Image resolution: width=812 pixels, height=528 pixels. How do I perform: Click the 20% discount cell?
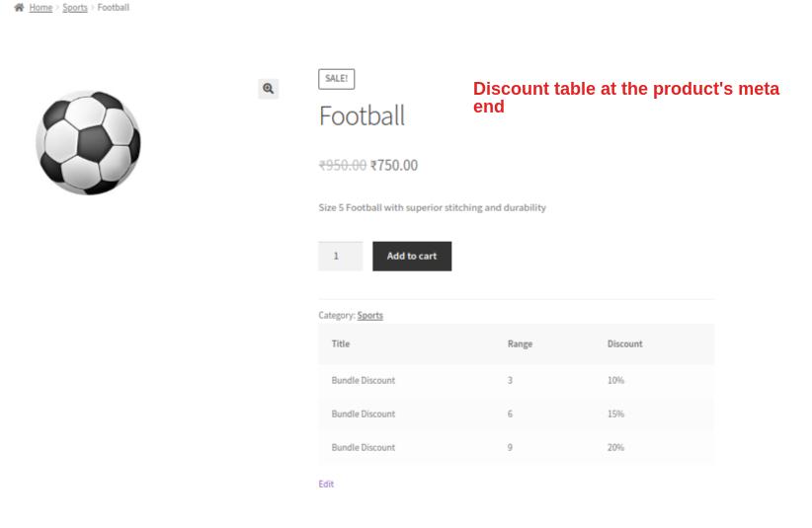tap(615, 448)
